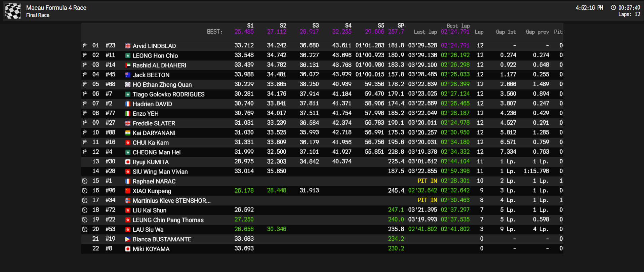Click the S3 column header
The height and width of the screenshot is (272, 644).
tap(315, 26)
